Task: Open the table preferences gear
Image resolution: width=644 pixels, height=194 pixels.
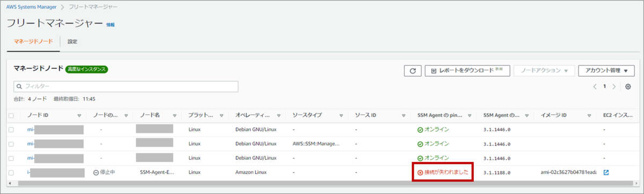Action: click(628, 87)
